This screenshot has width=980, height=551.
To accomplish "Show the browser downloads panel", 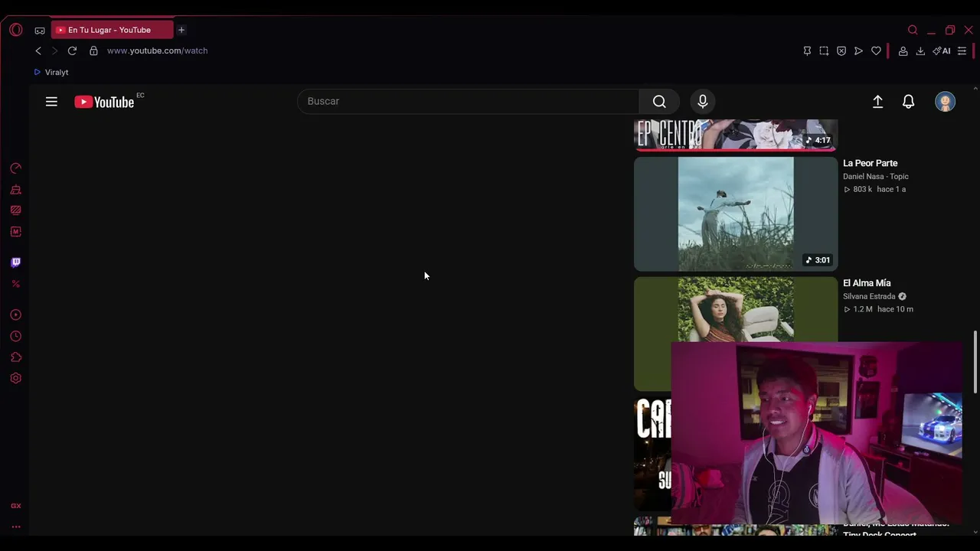I will point(920,51).
